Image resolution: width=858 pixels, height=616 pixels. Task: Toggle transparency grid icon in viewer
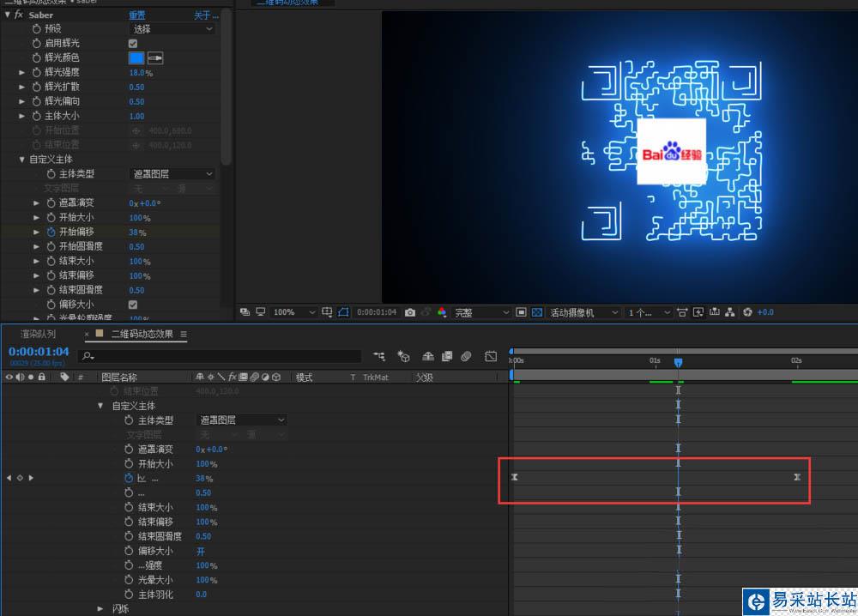pyautogui.click(x=537, y=312)
